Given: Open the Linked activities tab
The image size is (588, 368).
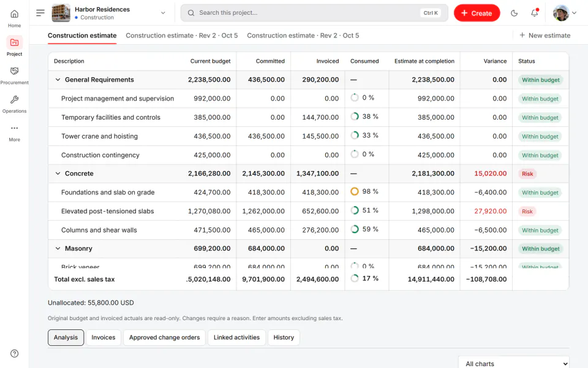Looking at the screenshot, I should point(236,337).
